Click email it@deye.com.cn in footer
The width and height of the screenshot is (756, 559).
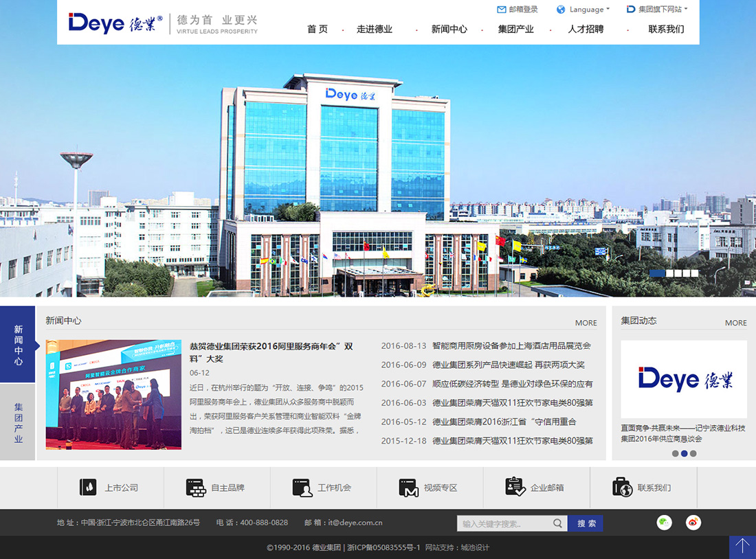355,523
